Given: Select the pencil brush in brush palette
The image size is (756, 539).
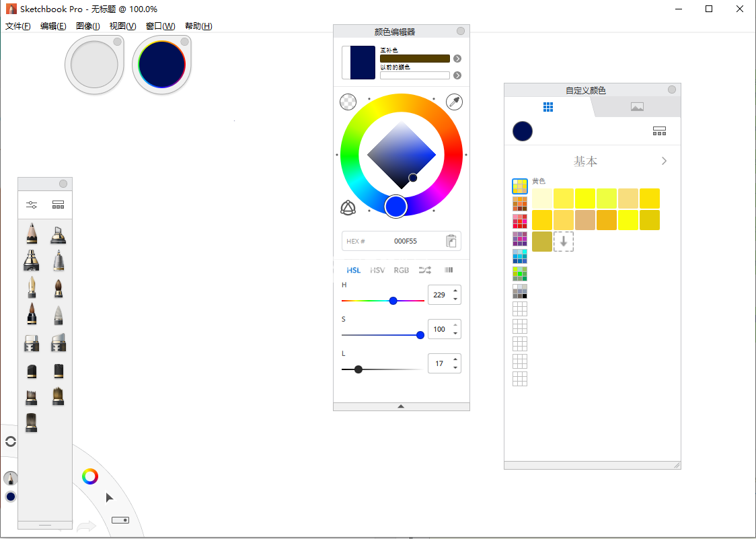Looking at the screenshot, I should 31,234.
